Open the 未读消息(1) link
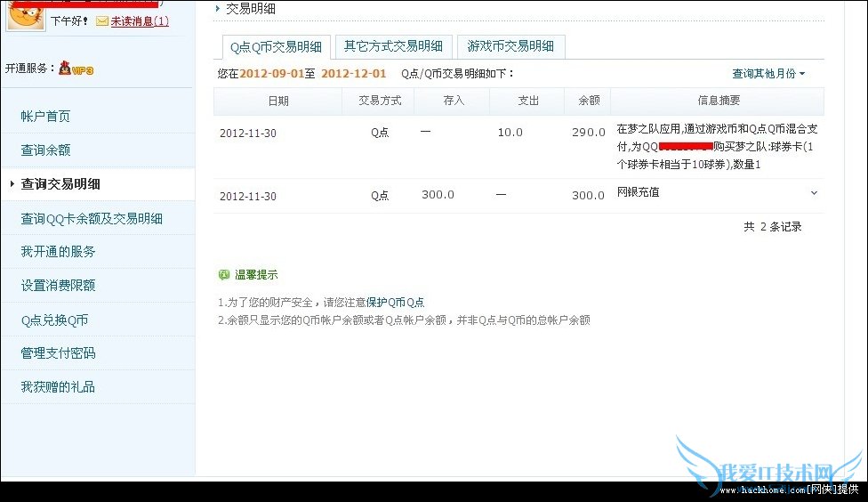Image resolution: width=868 pixels, height=502 pixels. (x=140, y=21)
